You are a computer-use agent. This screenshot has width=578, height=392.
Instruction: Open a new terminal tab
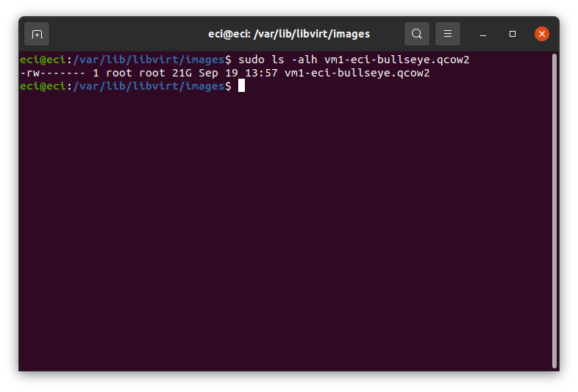(x=37, y=34)
